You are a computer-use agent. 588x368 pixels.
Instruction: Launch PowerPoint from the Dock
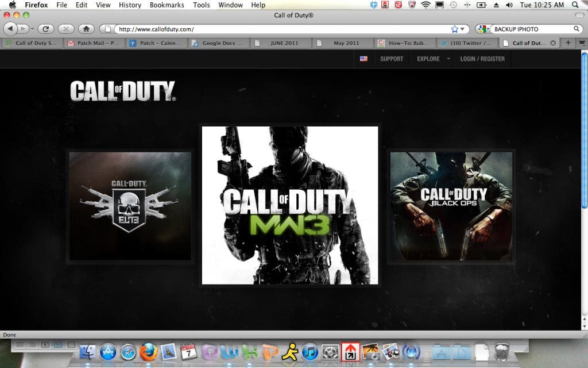pos(270,352)
